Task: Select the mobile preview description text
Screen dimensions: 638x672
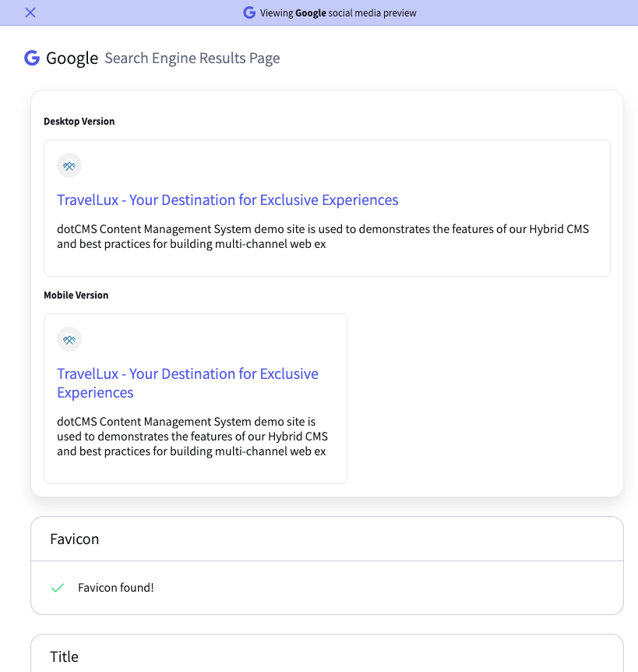Action: pos(192,437)
